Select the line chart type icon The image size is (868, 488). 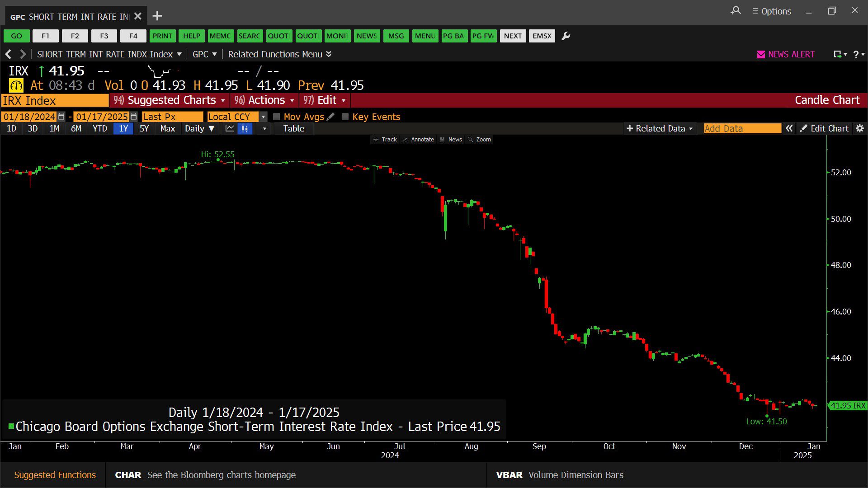(230, 129)
